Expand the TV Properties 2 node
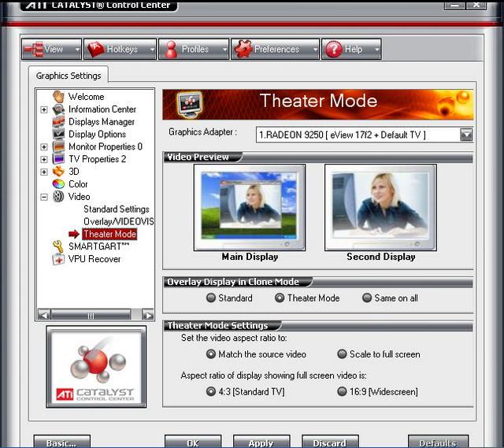 (x=44, y=159)
